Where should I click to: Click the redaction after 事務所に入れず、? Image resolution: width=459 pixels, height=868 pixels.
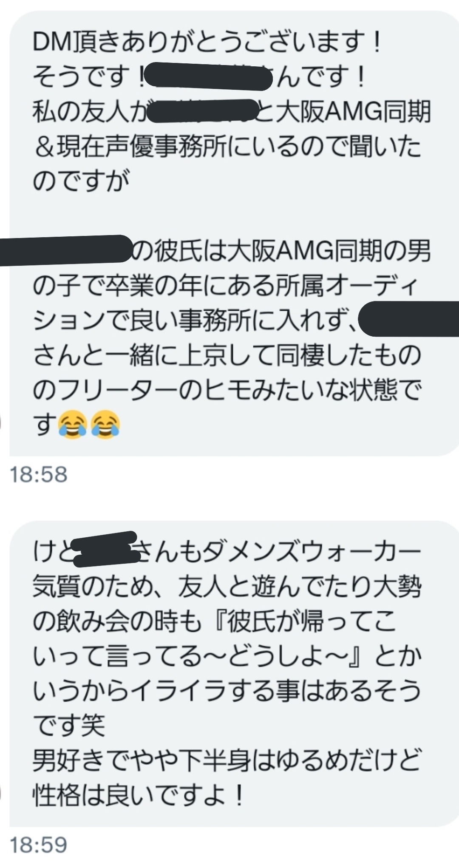409,318
